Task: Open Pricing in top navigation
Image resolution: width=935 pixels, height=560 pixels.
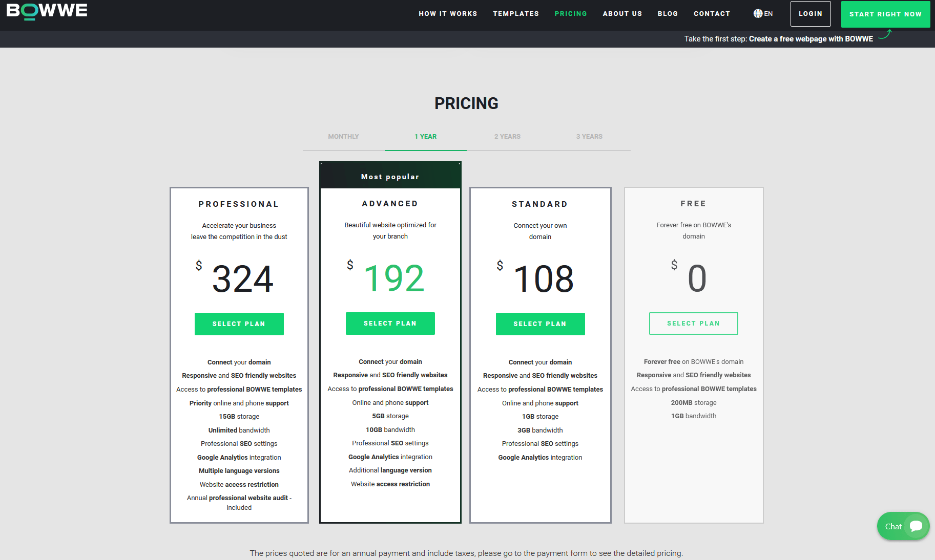Action: click(571, 14)
